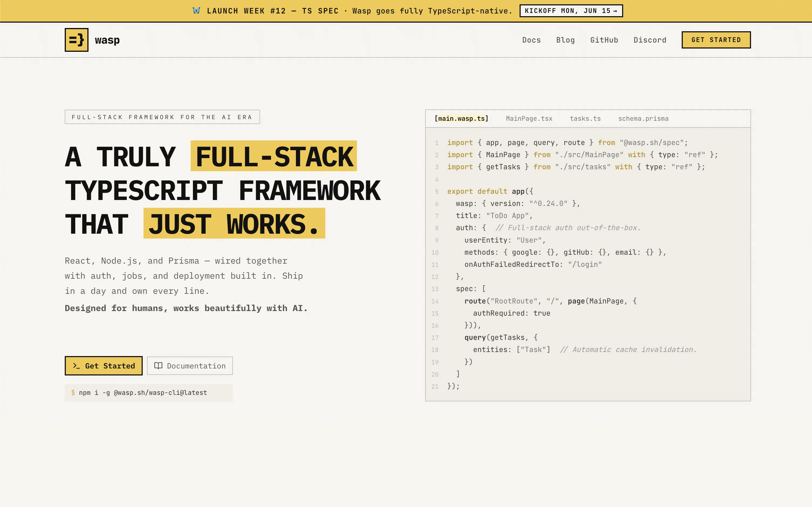Image resolution: width=812 pixels, height=507 pixels.
Task: Click the highlighted 'JUST WORKS.' headline words
Action: click(234, 224)
